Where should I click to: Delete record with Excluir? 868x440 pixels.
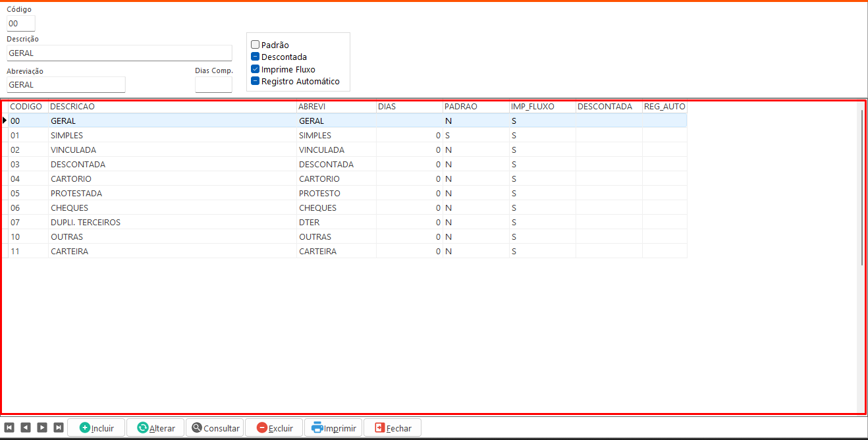pos(274,428)
